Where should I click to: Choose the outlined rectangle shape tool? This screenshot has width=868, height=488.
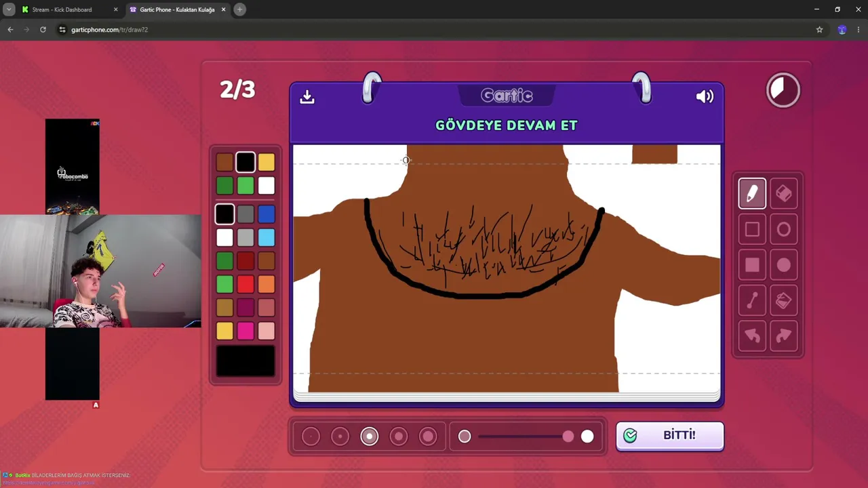coord(752,230)
